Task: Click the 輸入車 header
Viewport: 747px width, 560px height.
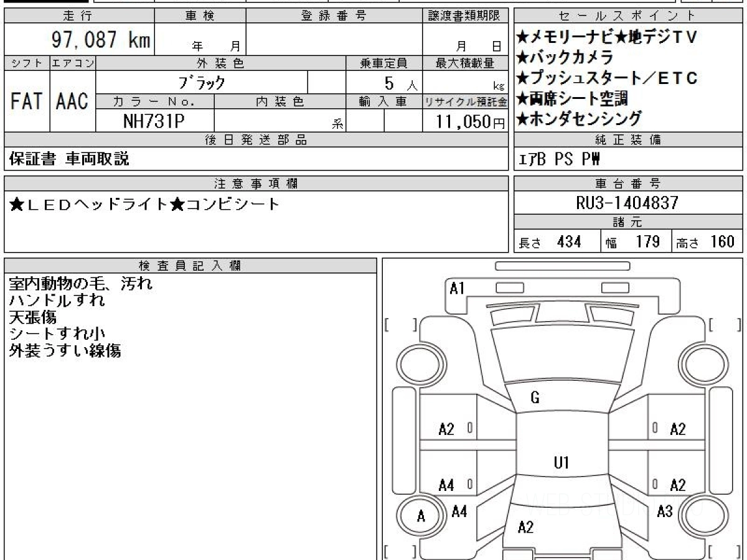Action: (x=384, y=101)
